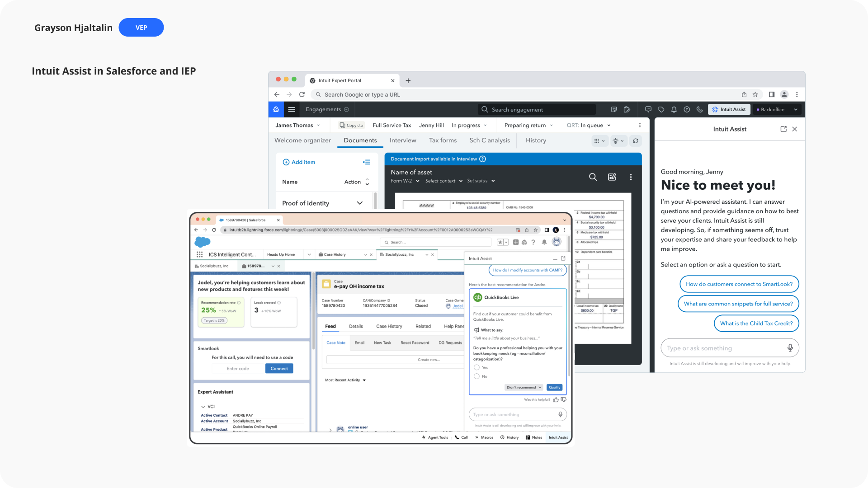Pop out the Intuit Assist panel
Screen dimensions: 868x488
tap(783, 129)
